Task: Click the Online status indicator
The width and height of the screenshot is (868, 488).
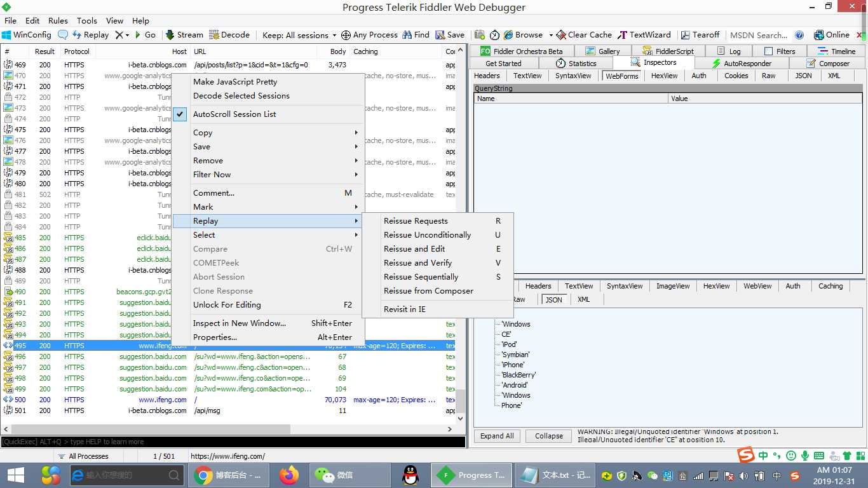Action: coord(831,35)
